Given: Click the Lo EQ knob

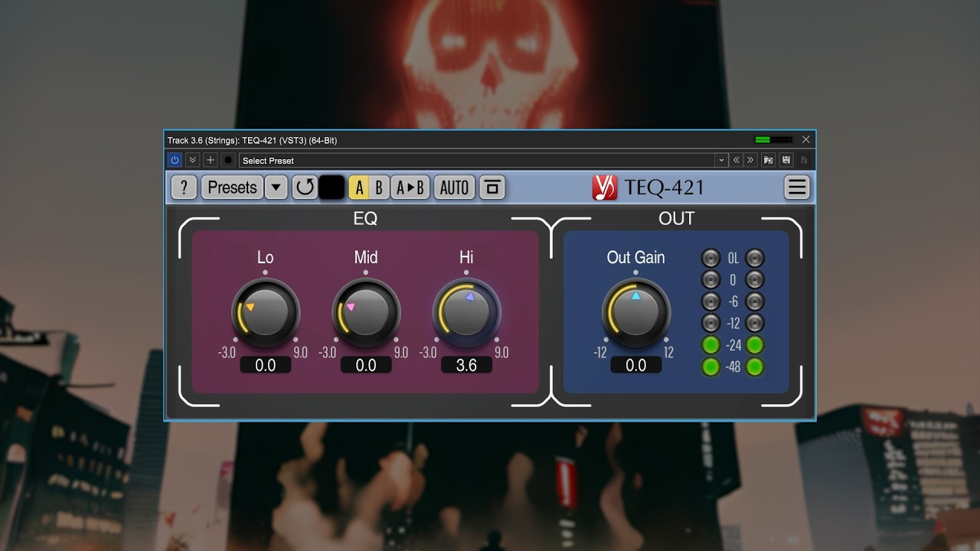Looking at the screenshot, I should 266,312.
